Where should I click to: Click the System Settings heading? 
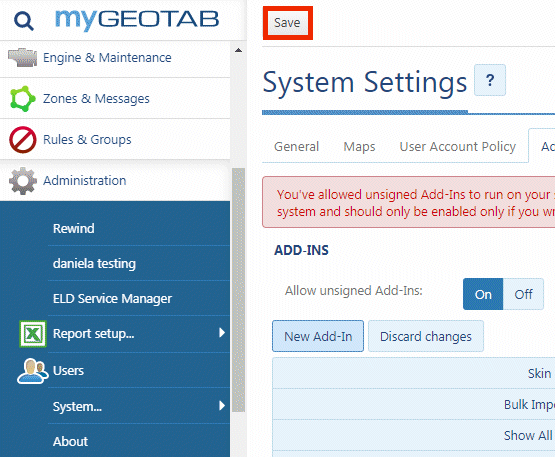pos(365,82)
